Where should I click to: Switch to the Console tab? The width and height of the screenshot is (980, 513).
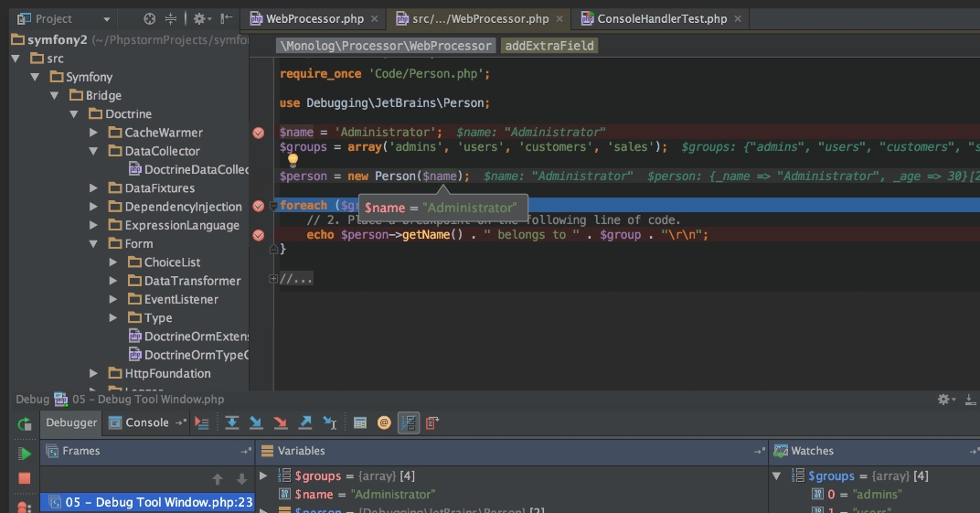point(139,422)
